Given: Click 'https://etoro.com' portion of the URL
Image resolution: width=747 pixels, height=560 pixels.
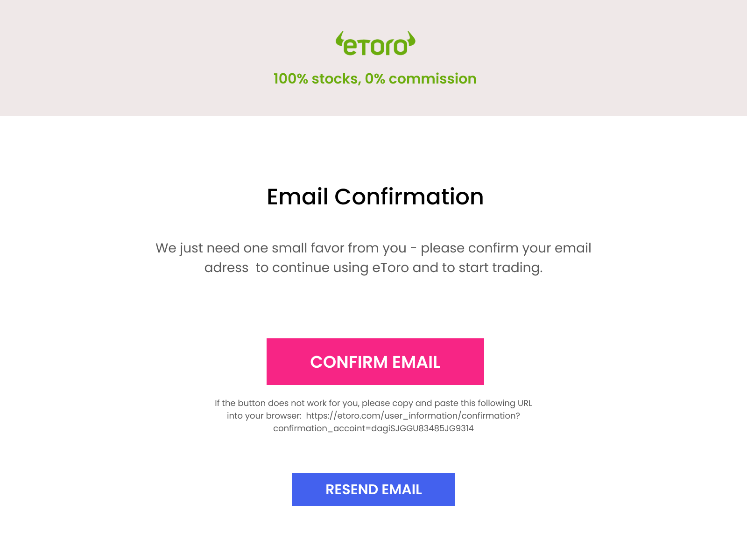Looking at the screenshot, I should point(344,415).
